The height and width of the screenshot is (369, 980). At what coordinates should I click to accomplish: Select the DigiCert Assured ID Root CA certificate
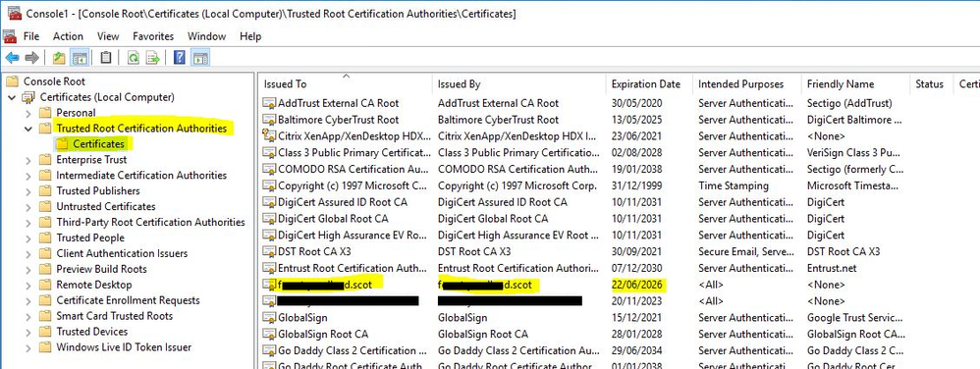pyautogui.click(x=618, y=201)
